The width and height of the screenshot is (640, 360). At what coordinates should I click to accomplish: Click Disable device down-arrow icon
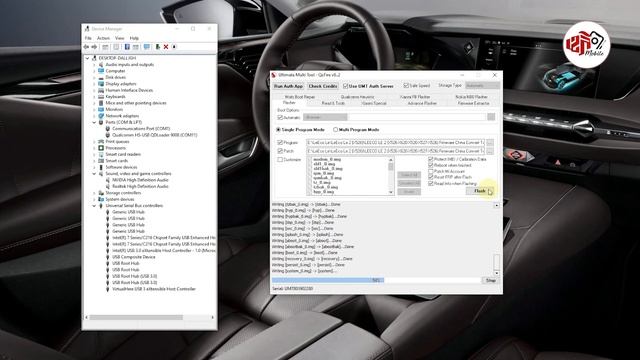174,47
